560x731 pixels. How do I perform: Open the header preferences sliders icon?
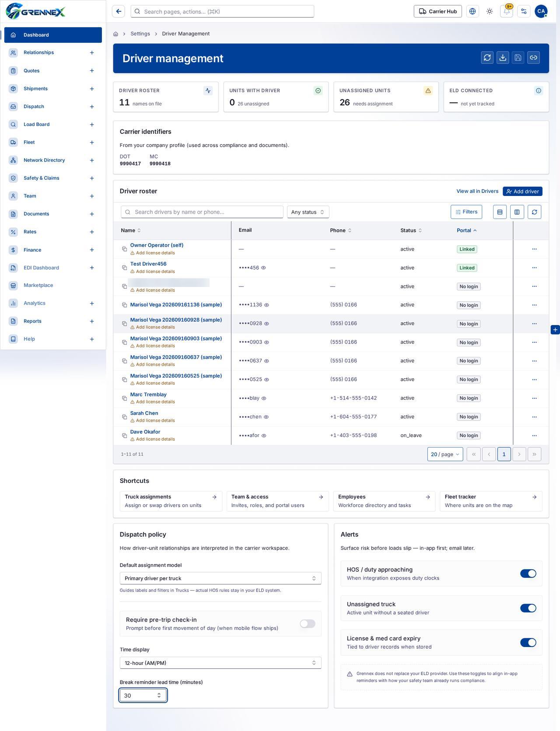click(524, 11)
